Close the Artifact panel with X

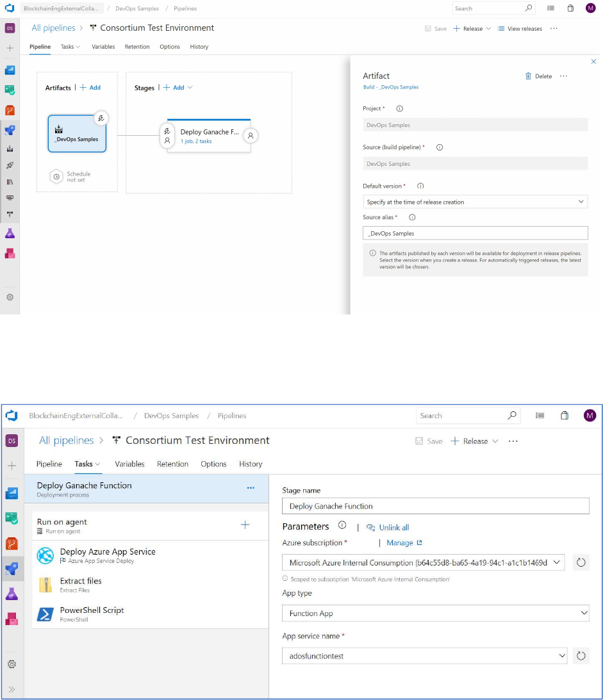(593, 61)
